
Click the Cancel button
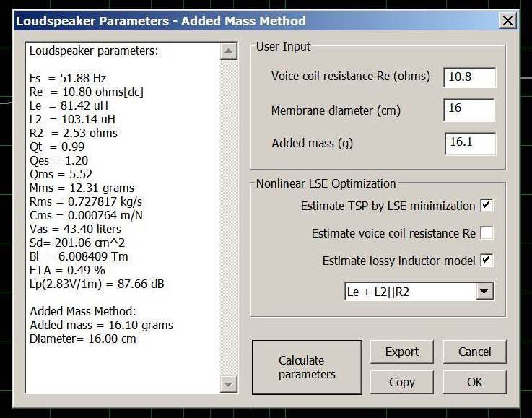coord(475,352)
